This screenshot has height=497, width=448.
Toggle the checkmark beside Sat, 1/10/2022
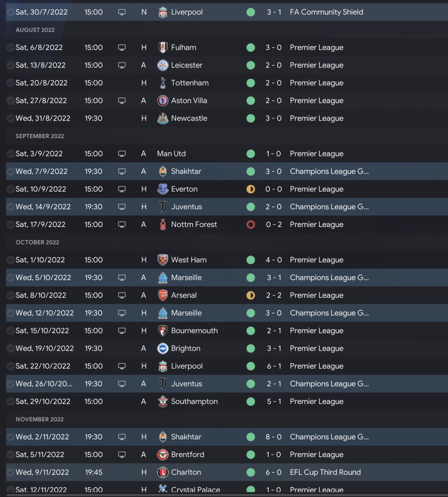tap(10, 260)
